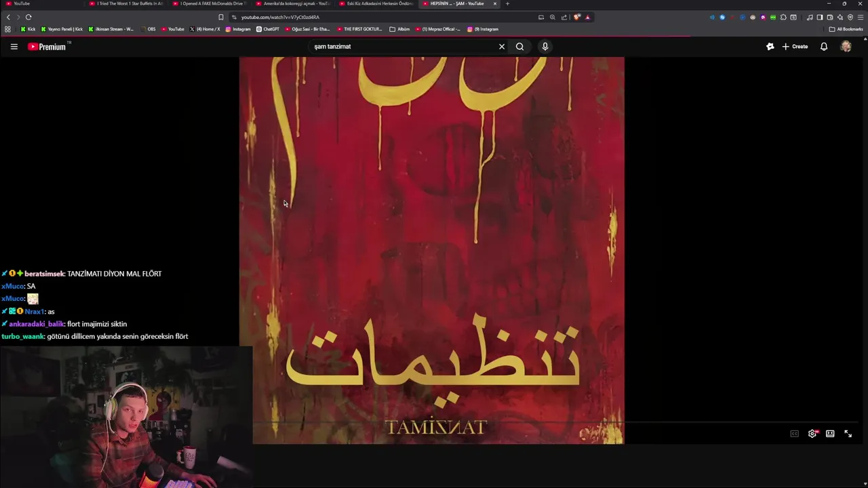Click chat username 'ankaradaki_balik'
The height and width of the screenshot is (488, 868).
point(37,324)
